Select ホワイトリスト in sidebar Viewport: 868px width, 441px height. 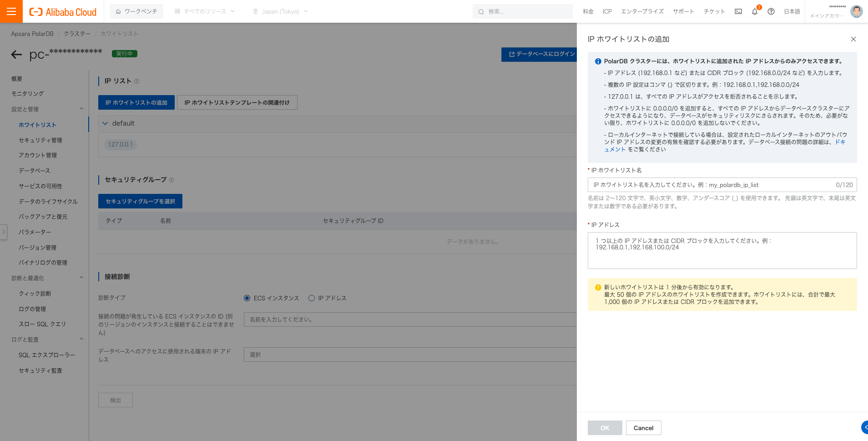tap(37, 125)
